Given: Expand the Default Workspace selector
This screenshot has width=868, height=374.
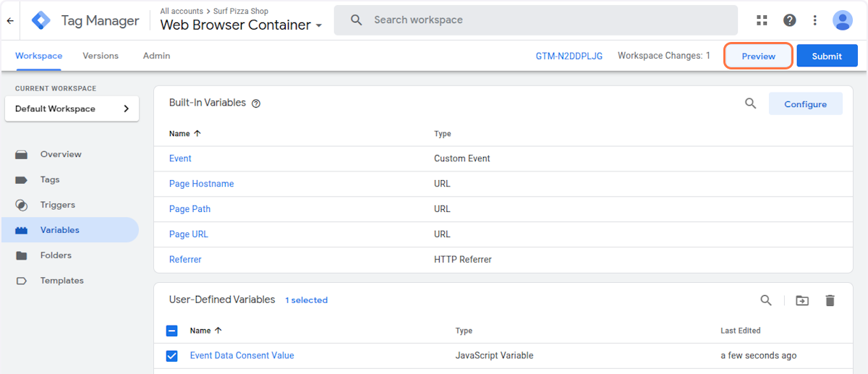Looking at the screenshot, I should [x=72, y=109].
